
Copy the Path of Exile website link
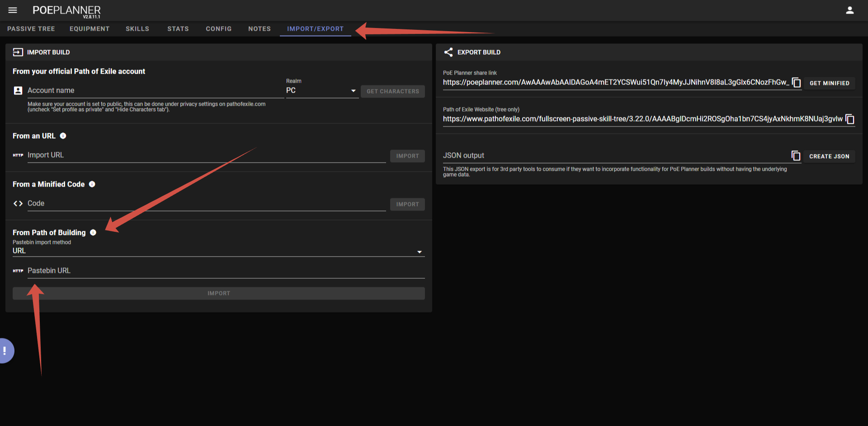(x=849, y=119)
